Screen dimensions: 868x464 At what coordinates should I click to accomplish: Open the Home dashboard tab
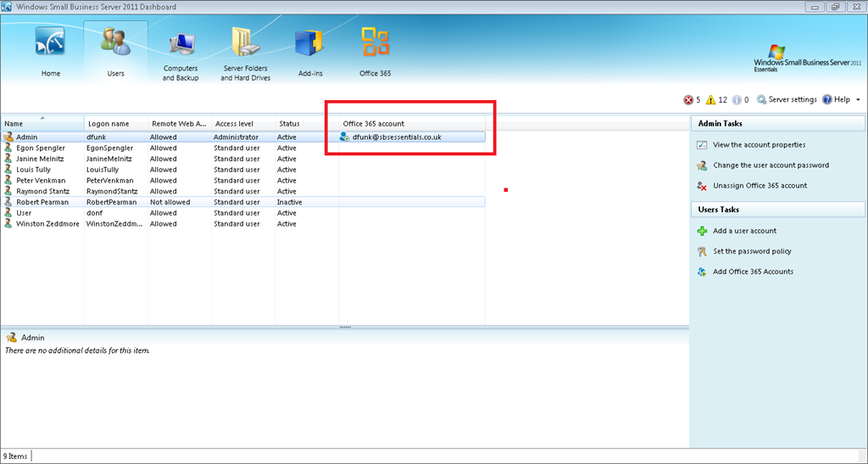(51, 53)
